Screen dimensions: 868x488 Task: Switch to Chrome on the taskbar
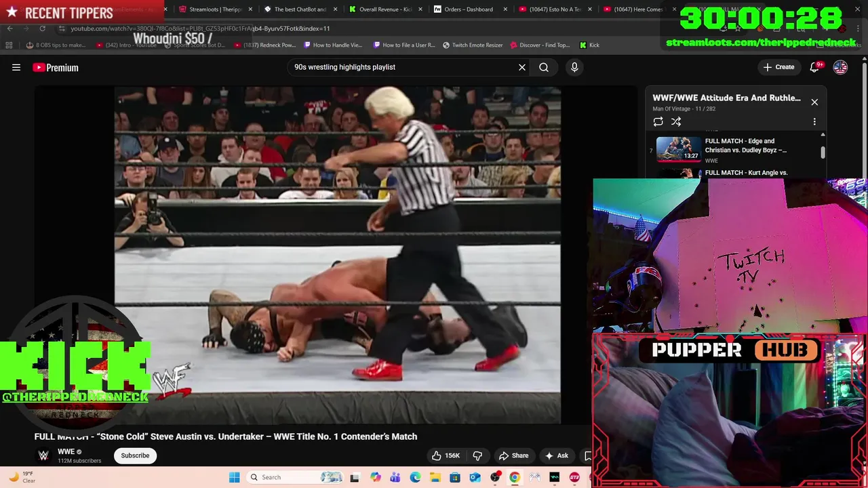point(515,477)
